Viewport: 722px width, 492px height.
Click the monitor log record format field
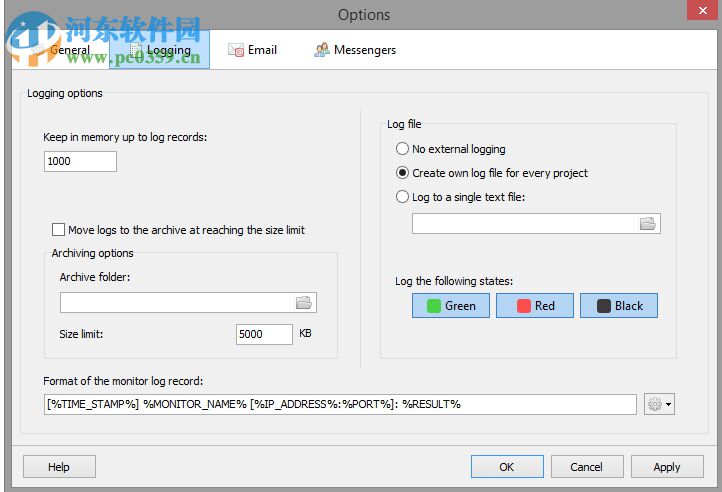(340, 404)
